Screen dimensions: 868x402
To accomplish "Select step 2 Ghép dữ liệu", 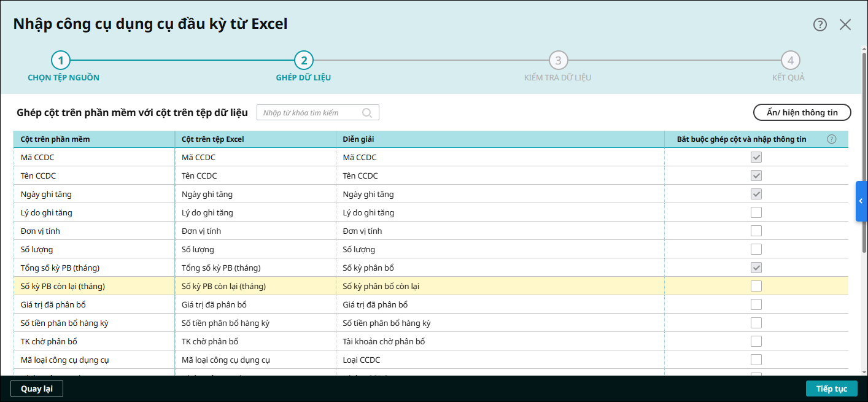I will (303, 61).
